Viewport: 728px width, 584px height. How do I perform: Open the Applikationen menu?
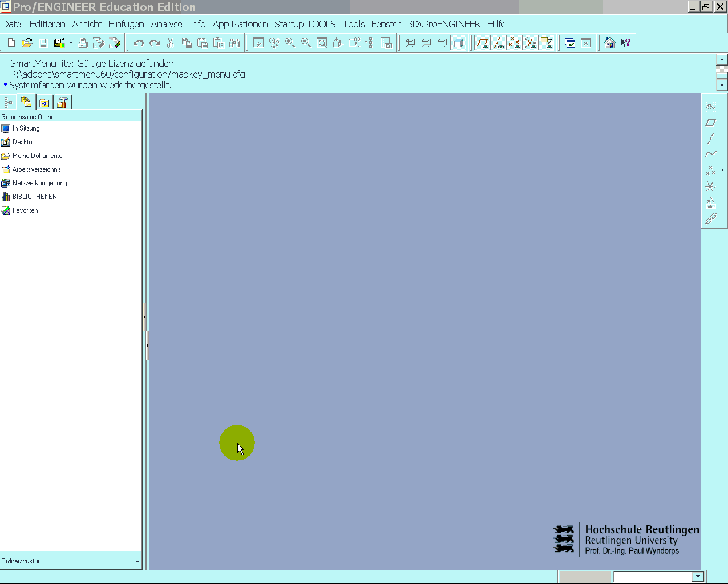[x=240, y=24]
